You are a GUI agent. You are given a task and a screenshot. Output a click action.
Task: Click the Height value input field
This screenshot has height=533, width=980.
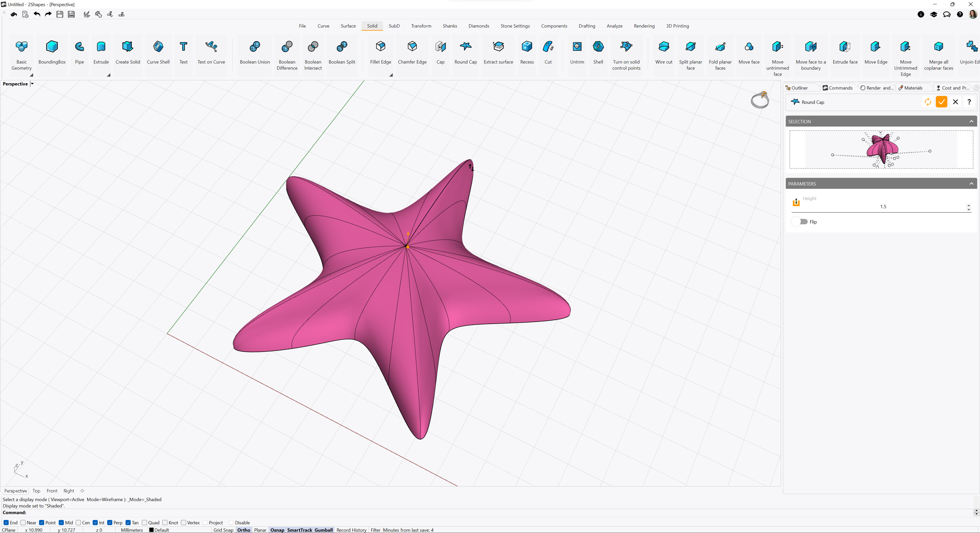(x=883, y=207)
